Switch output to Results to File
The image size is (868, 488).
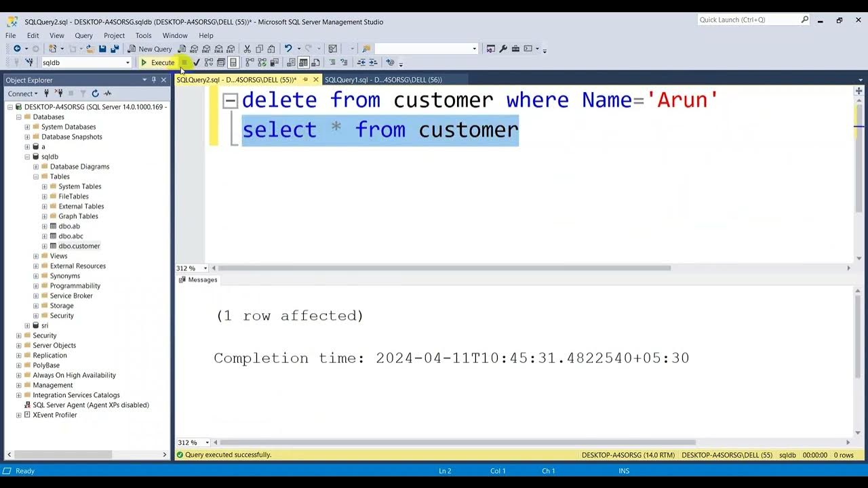(x=315, y=62)
